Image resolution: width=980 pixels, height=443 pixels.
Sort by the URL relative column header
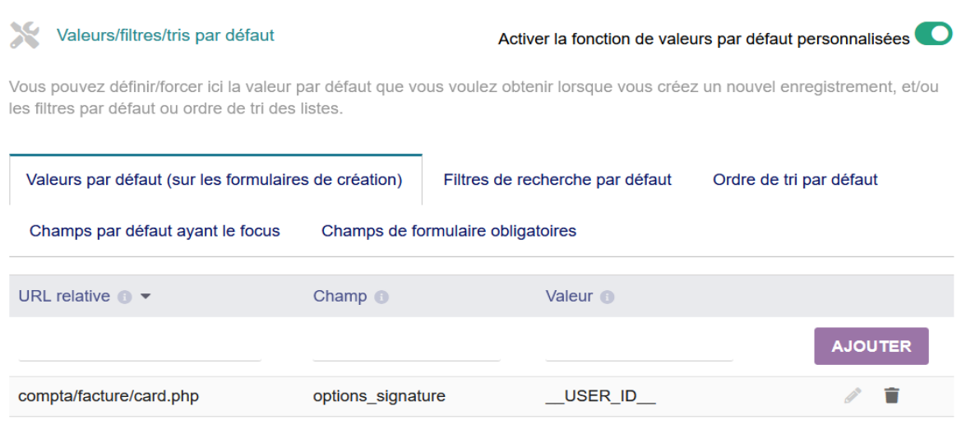point(64,296)
